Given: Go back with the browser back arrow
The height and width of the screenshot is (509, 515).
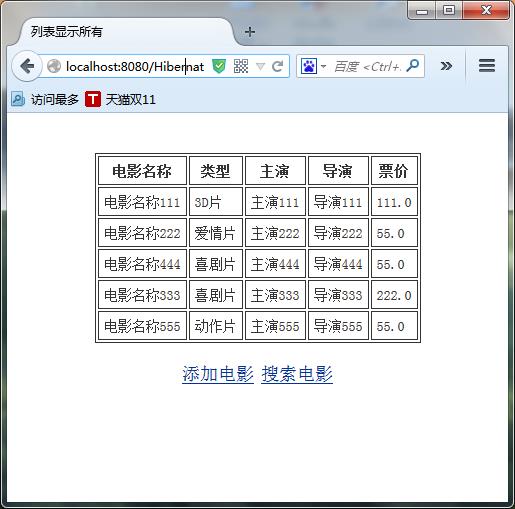Looking at the screenshot, I should (27, 66).
